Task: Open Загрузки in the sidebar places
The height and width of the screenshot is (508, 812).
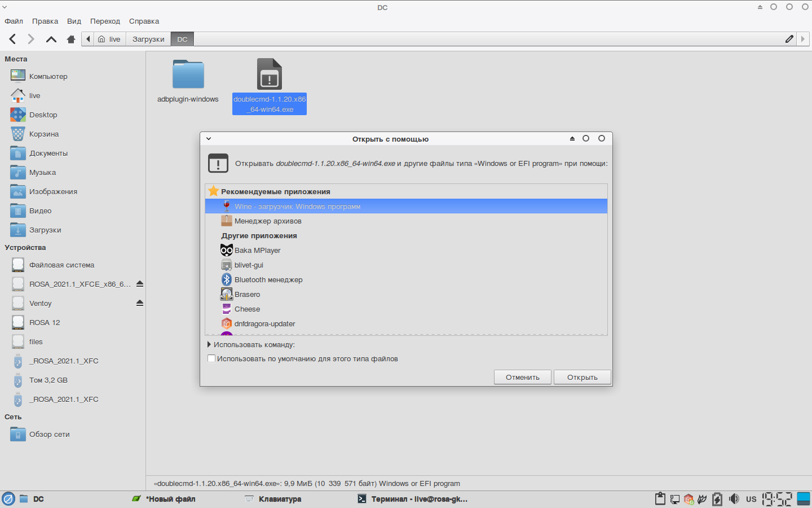Action: point(45,230)
